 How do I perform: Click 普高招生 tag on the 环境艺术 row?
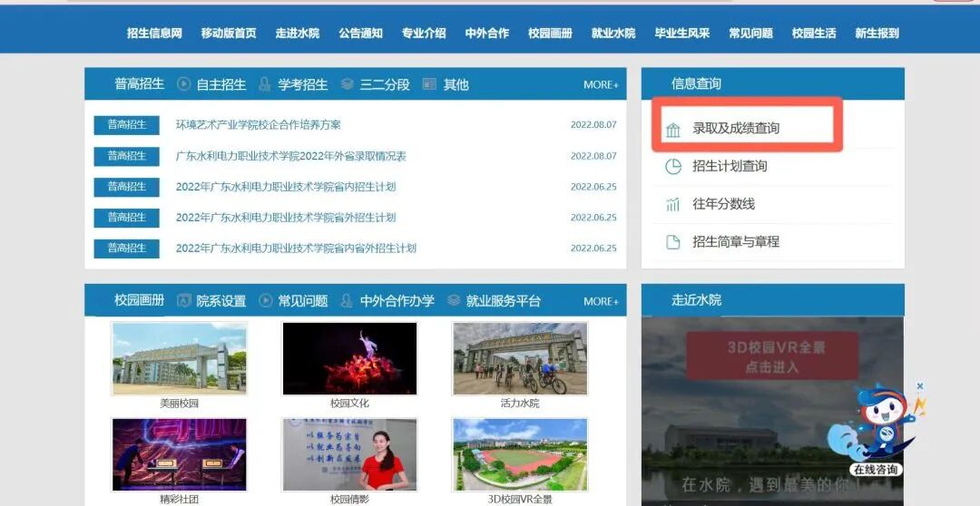click(126, 125)
